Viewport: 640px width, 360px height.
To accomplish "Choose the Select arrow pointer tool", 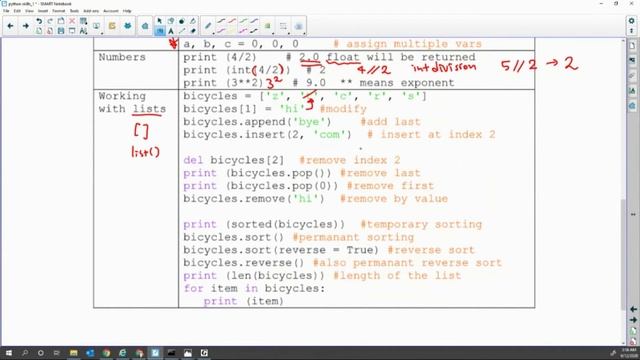I will pos(160,21).
